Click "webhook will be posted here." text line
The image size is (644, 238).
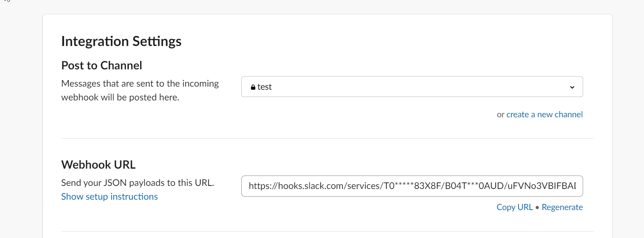(x=120, y=97)
